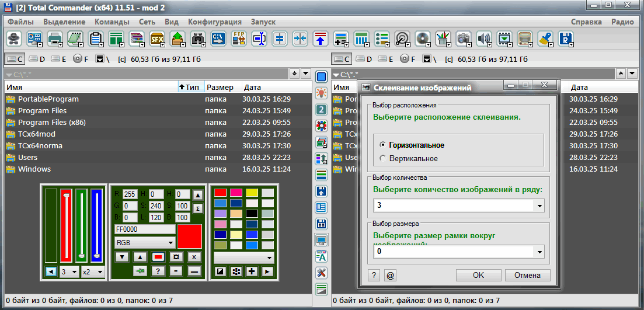
Task: Select the TCx64mod folder in the left panel
Action: (37, 134)
